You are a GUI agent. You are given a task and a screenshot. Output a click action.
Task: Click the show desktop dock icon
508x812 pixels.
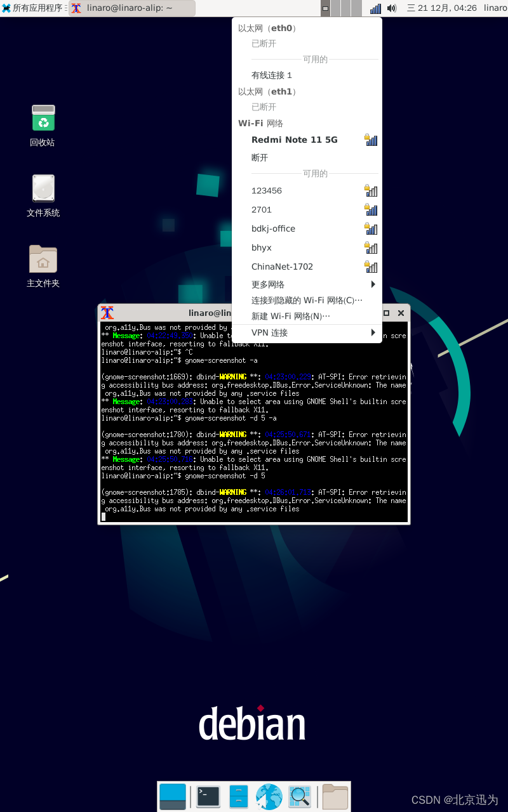tap(173, 796)
